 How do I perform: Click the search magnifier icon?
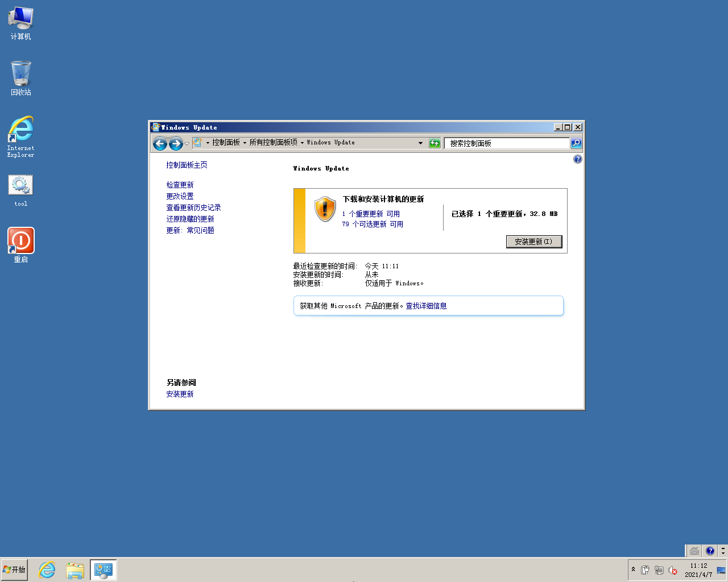click(x=576, y=143)
